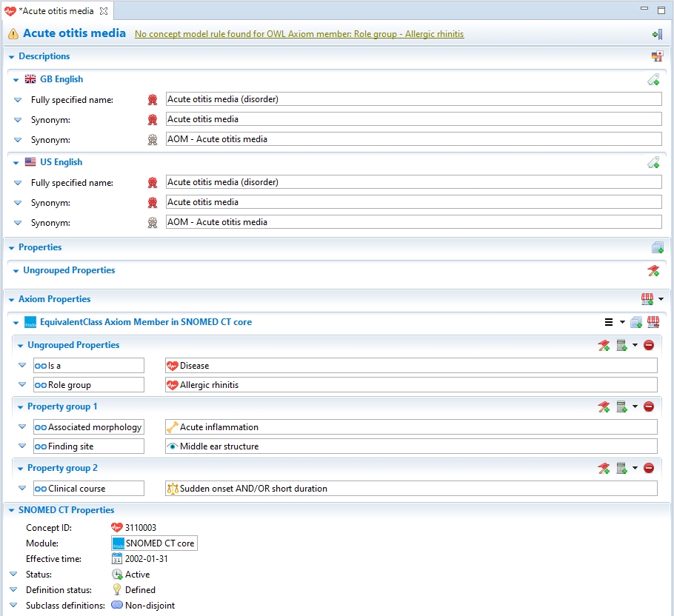Click the add bookmark icon beside the concept title
674x616 pixels.
[656, 34]
